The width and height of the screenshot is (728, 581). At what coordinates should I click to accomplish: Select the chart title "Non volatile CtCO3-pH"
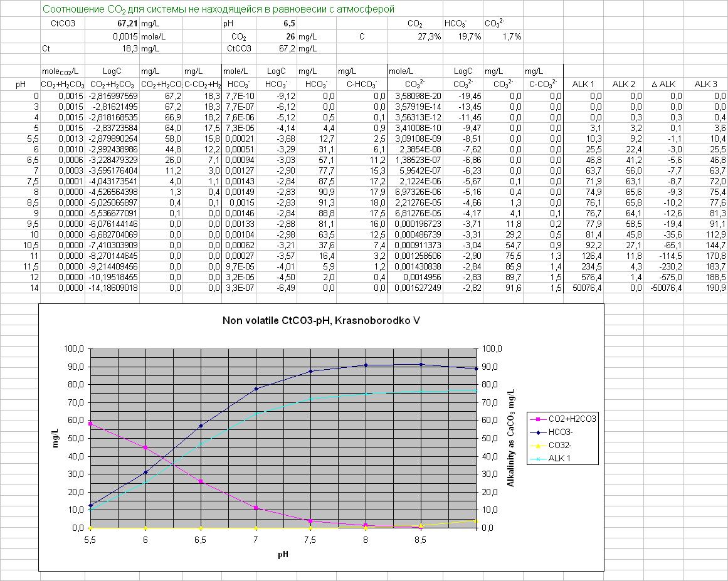(321, 320)
